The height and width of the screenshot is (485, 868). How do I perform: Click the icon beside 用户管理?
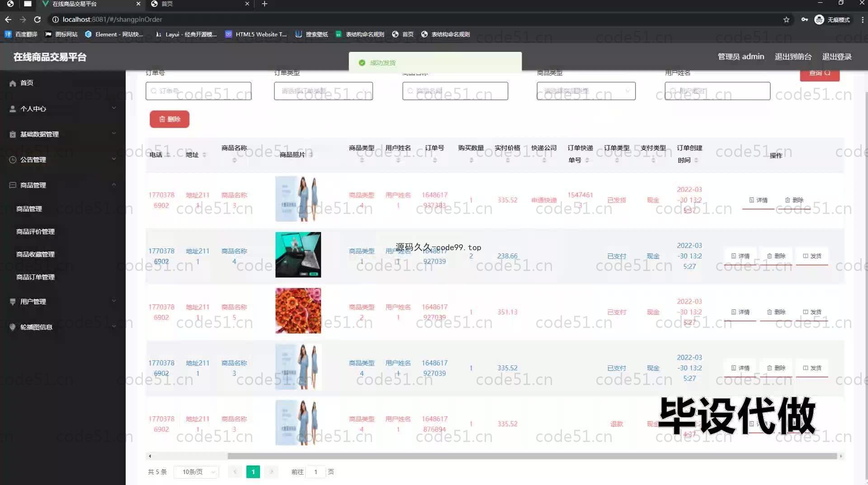coord(13,302)
